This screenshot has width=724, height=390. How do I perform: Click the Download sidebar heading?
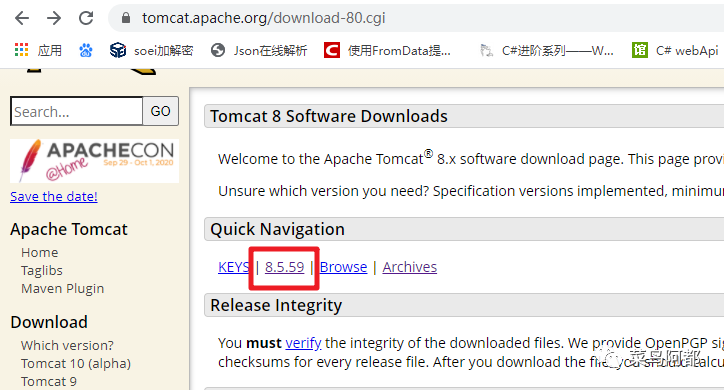(49, 322)
